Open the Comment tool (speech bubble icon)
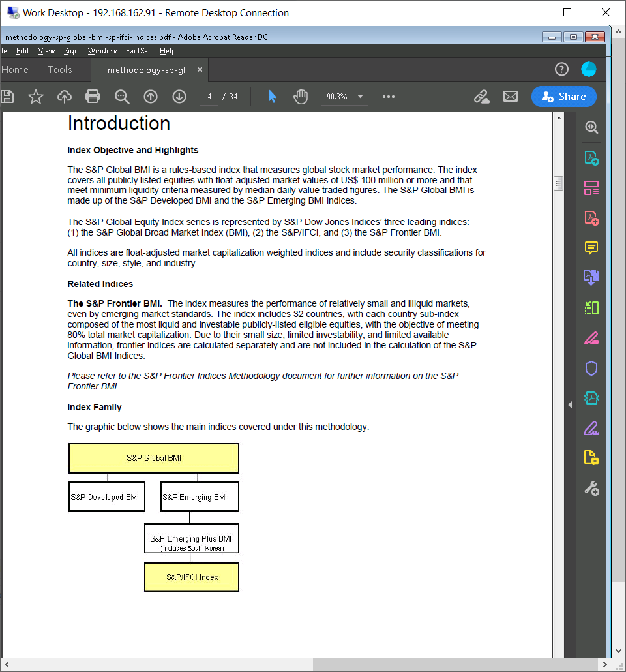Viewport: 626px width, 672px height. (x=591, y=248)
